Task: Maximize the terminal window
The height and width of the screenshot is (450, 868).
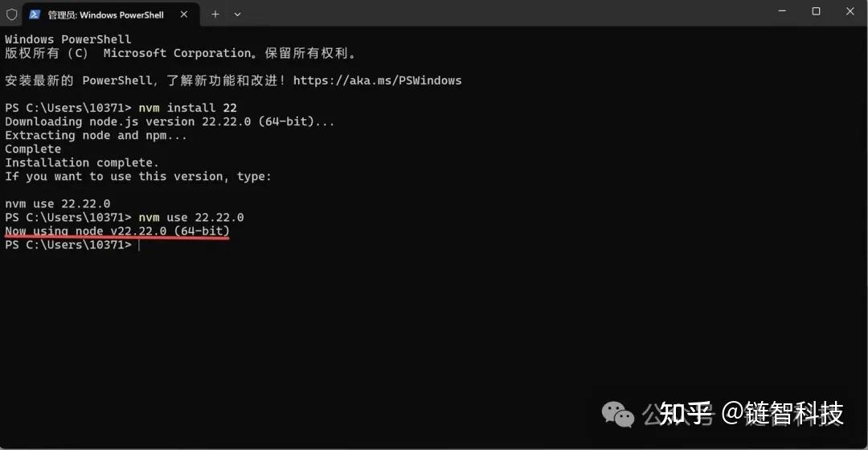Action: (x=816, y=11)
